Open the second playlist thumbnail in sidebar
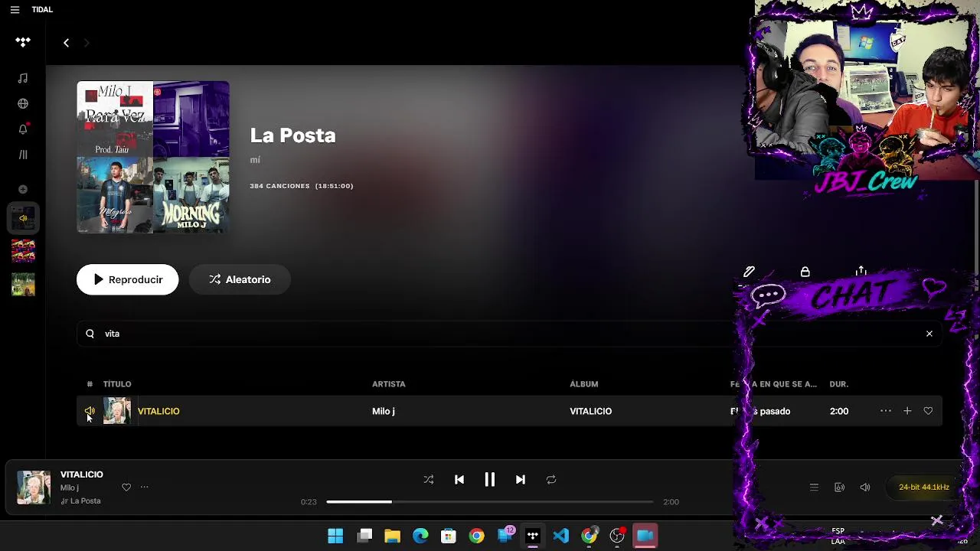The image size is (980, 551). point(23,251)
